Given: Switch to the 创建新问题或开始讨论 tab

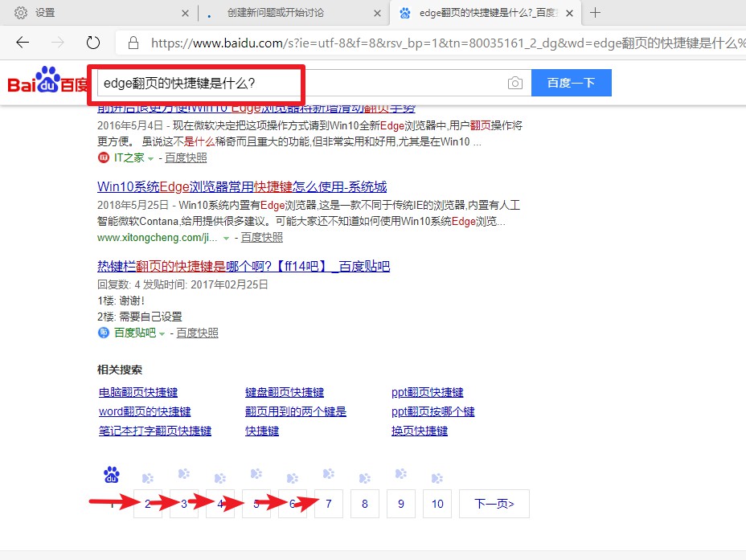Looking at the screenshot, I should tap(293, 13).
